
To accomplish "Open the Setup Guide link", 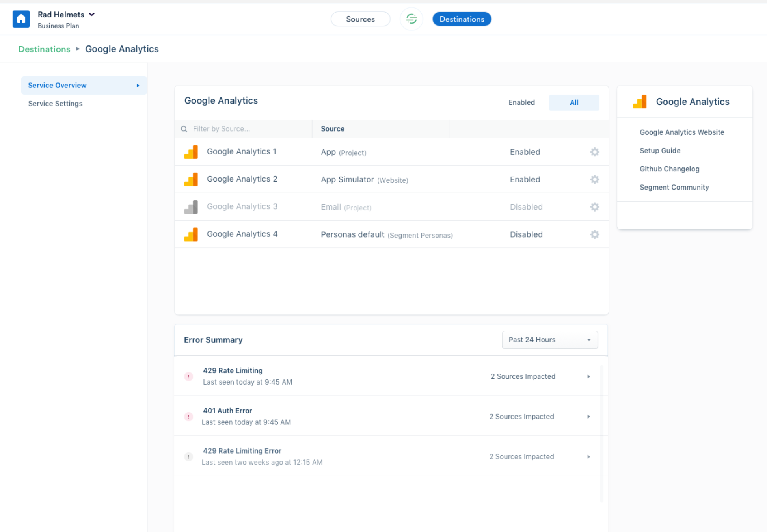I will click(x=660, y=151).
